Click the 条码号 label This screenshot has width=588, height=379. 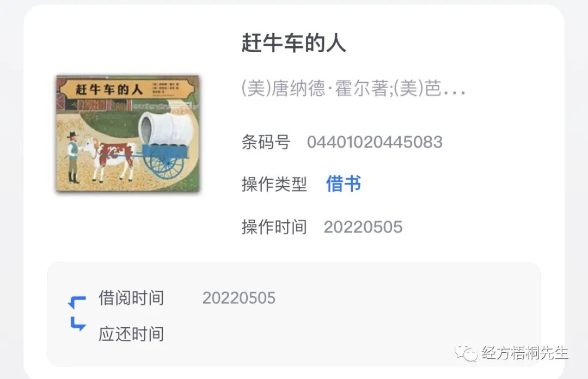tap(266, 142)
